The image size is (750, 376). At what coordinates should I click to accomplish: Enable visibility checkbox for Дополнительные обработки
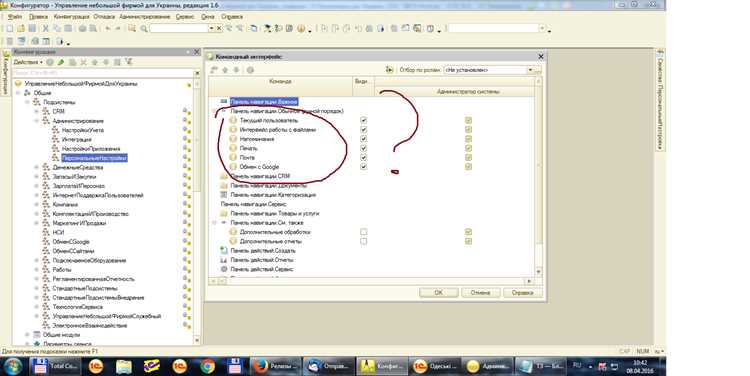click(x=364, y=232)
